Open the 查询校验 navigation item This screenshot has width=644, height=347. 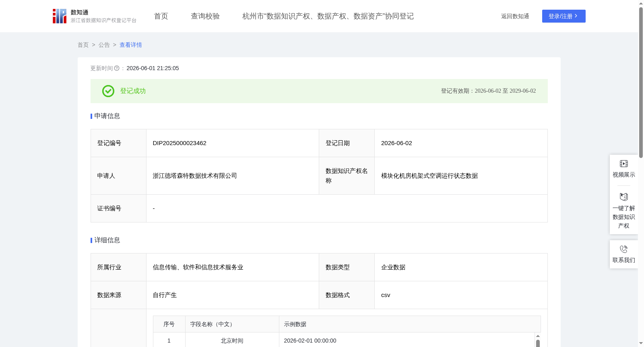[205, 16]
